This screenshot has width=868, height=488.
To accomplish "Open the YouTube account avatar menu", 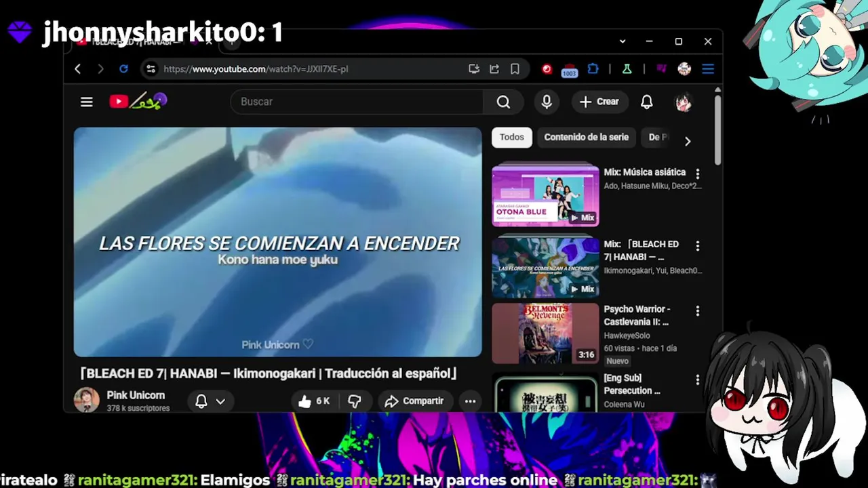I will [x=684, y=102].
